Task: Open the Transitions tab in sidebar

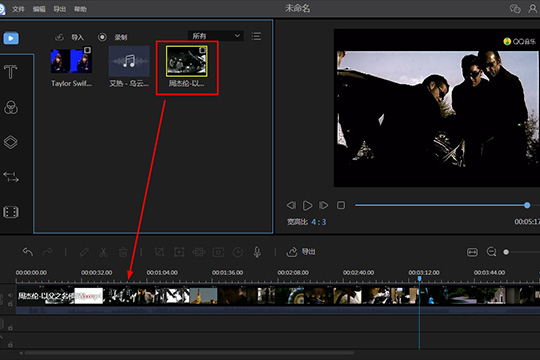Action: click(11, 177)
